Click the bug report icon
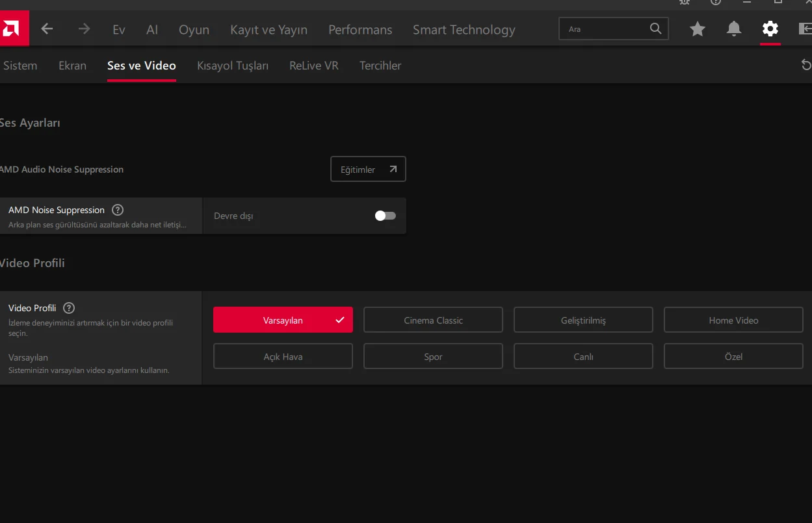812x523 pixels. click(685, 2)
